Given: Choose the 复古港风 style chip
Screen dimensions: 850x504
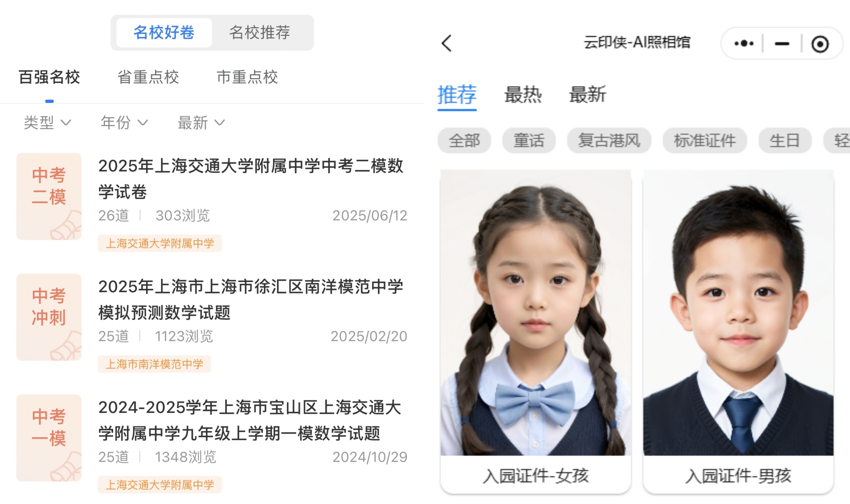Looking at the screenshot, I should coord(609,140).
